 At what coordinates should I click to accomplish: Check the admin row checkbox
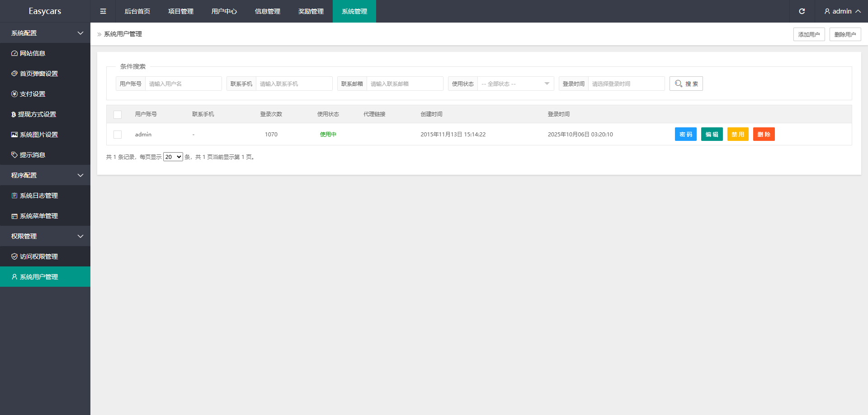click(118, 135)
